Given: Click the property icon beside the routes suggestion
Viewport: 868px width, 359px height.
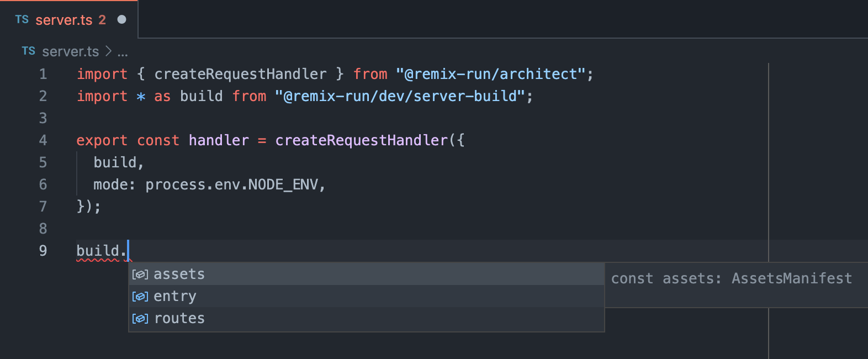Looking at the screenshot, I should point(140,318).
